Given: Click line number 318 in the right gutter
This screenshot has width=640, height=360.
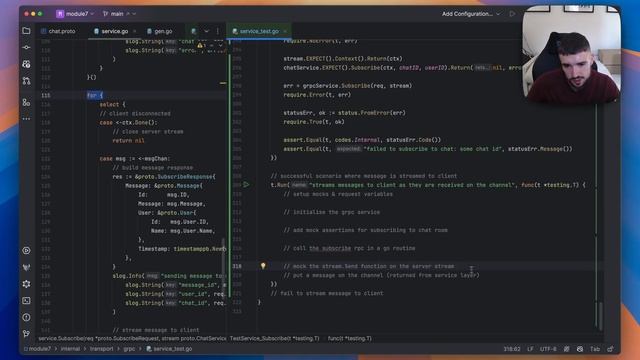Looking at the screenshot, I should (237, 266).
